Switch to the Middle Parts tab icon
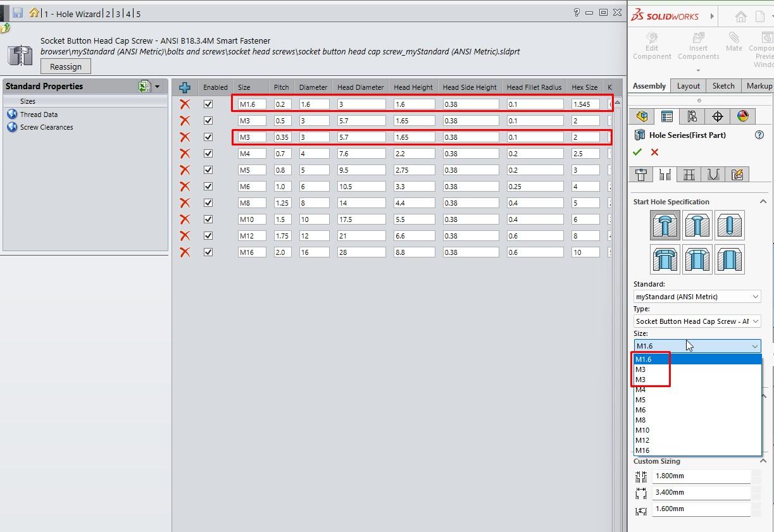Screen dimensions: 774x532 (689, 175)
